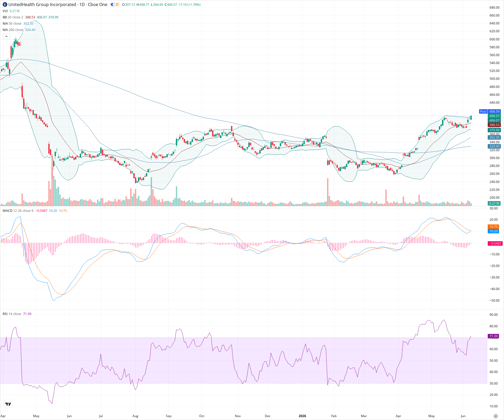The width and height of the screenshot is (504, 420).
Task: Click the 10.00 RSI scale label
Action: [494, 406]
